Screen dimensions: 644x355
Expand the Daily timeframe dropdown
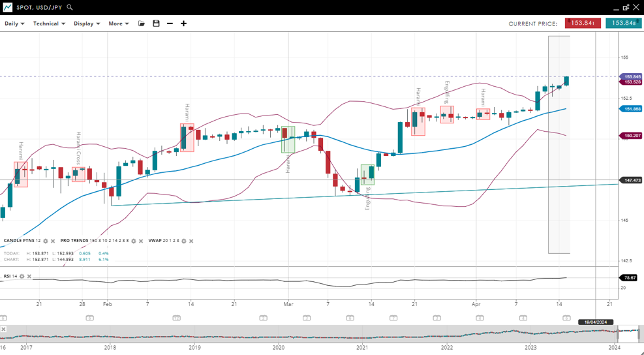pyautogui.click(x=14, y=23)
